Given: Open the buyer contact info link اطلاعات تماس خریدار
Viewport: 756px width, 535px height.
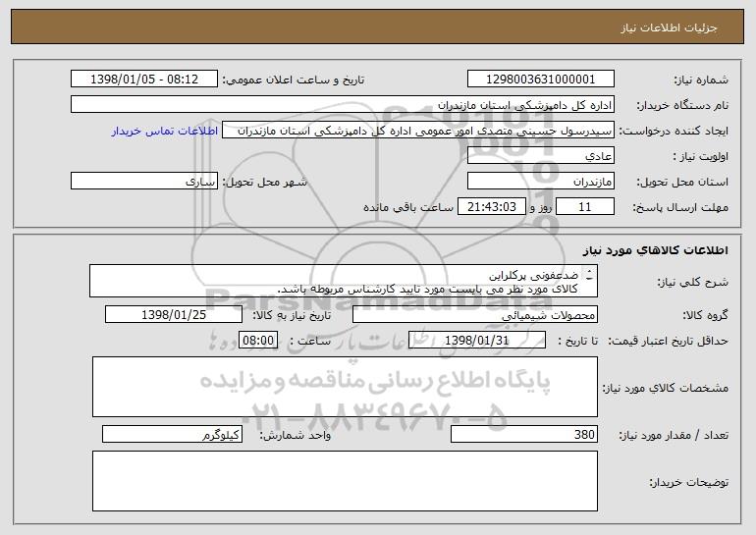Looking at the screenshot, I should coord(165,131).
